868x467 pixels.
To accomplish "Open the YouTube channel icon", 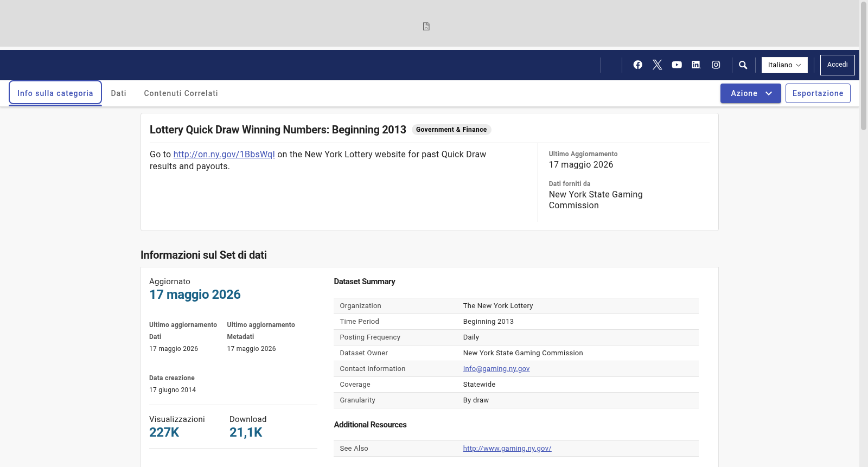I will 677,65.
